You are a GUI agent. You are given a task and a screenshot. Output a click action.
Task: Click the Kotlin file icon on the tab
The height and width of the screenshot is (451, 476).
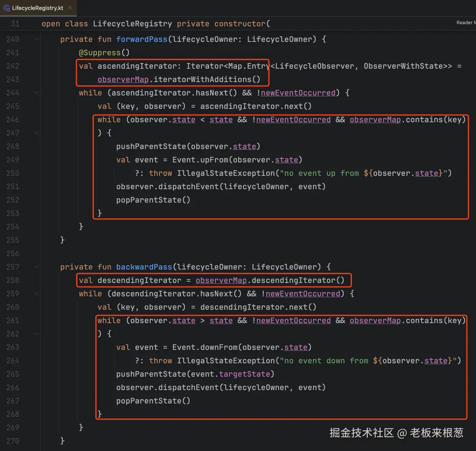tap(6, 8)
